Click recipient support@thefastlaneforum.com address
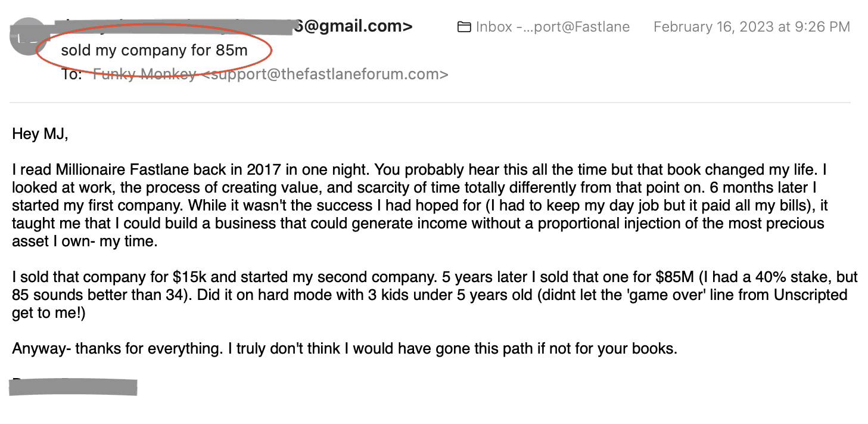Image resolution: width=868 pixels, height=424 pixels. coord(323,75)
